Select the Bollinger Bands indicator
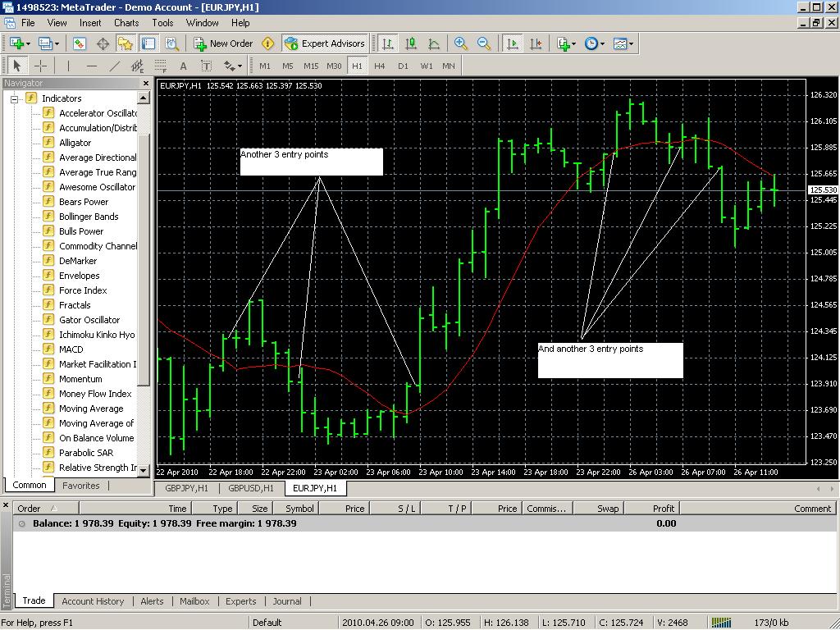 [x=89, y=217]
